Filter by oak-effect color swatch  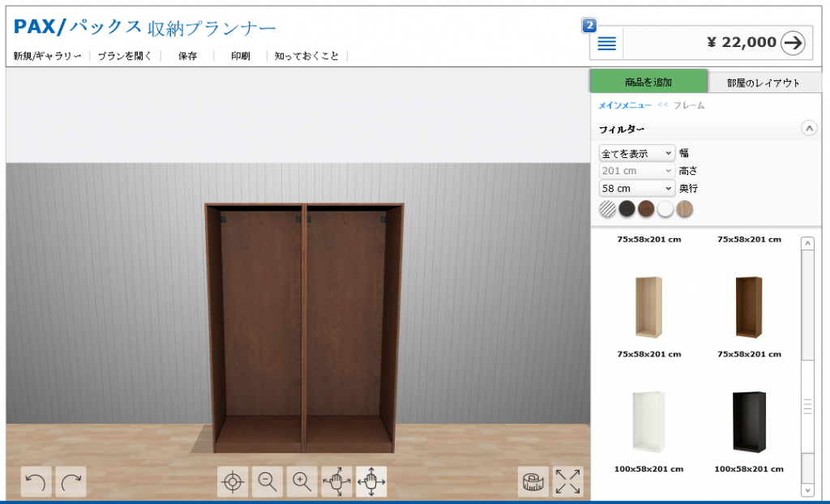[684, 208]
